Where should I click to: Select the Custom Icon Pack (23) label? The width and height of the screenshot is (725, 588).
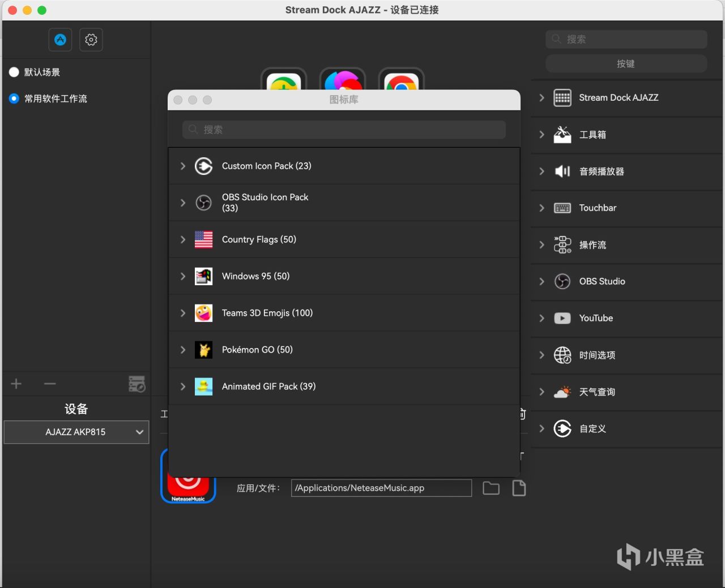pyautogui.click(x=267, y=166)
